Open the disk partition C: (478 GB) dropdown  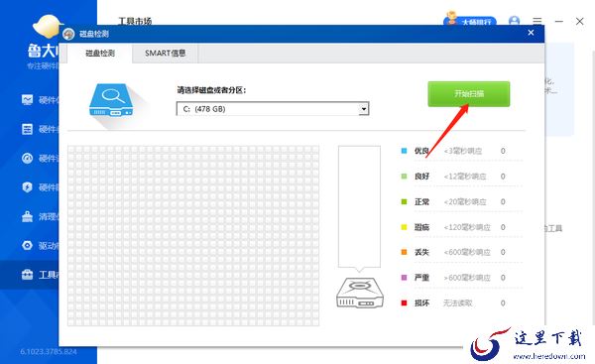click(x=273, y=109)
